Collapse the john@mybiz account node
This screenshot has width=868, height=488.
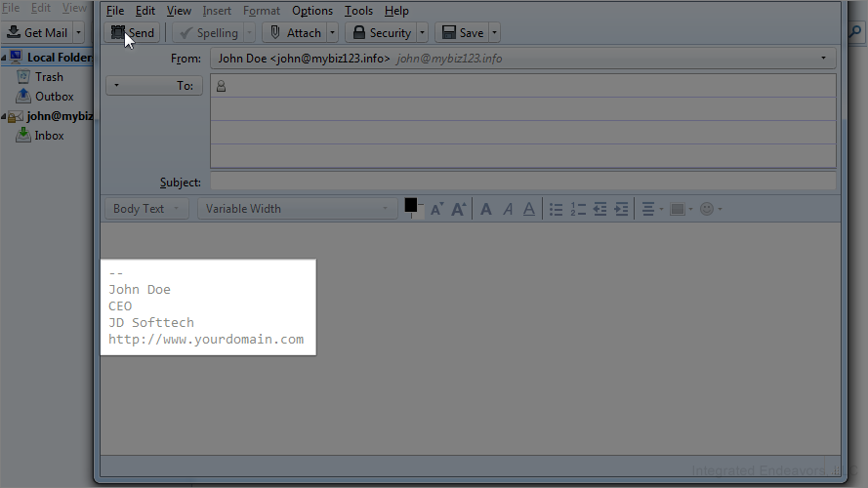point(4,116)
